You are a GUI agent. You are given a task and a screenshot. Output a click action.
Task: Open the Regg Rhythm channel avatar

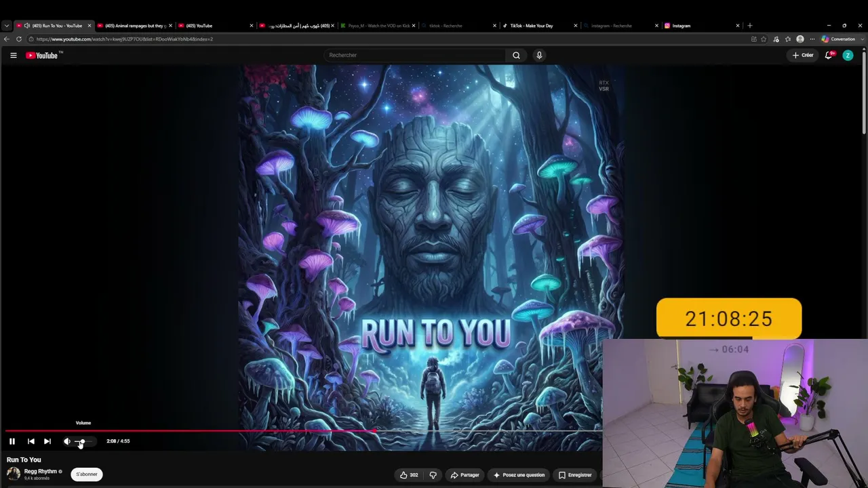point(14,474)
